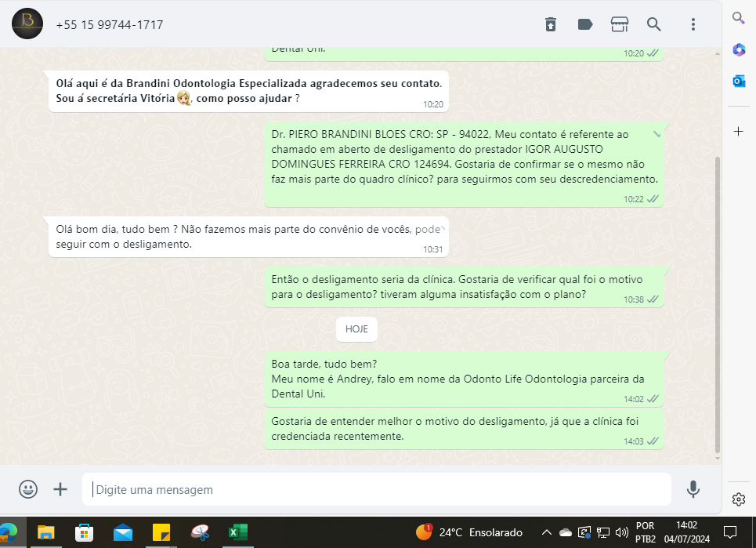This screenshot has width=756, height=548.
Task: Select the 'Olá aqui é da Brandini' message
Action: [x=249, y=91]
